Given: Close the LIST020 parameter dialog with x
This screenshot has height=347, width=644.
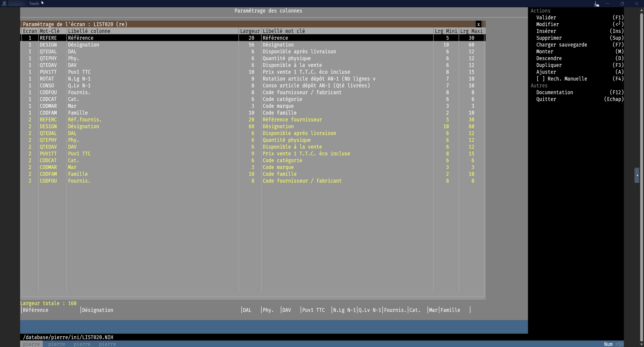Looking at the screenshot, I should pos(478,24).
